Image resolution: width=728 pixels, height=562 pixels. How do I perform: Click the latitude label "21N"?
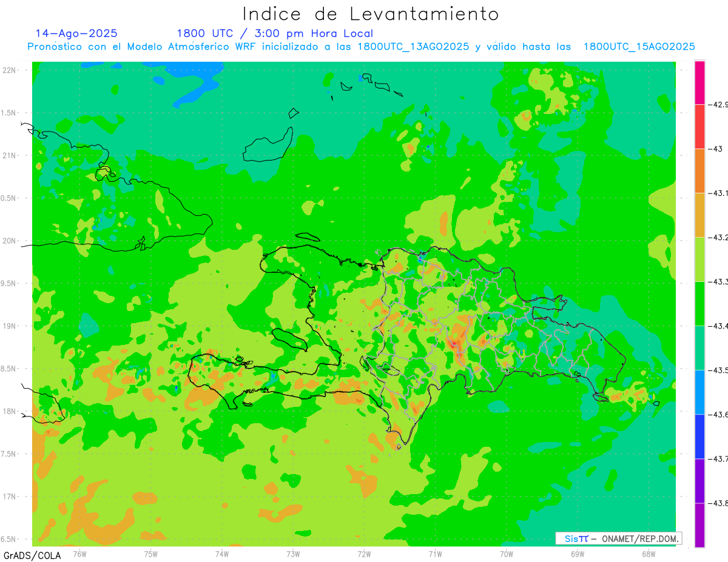pos(9,155)
